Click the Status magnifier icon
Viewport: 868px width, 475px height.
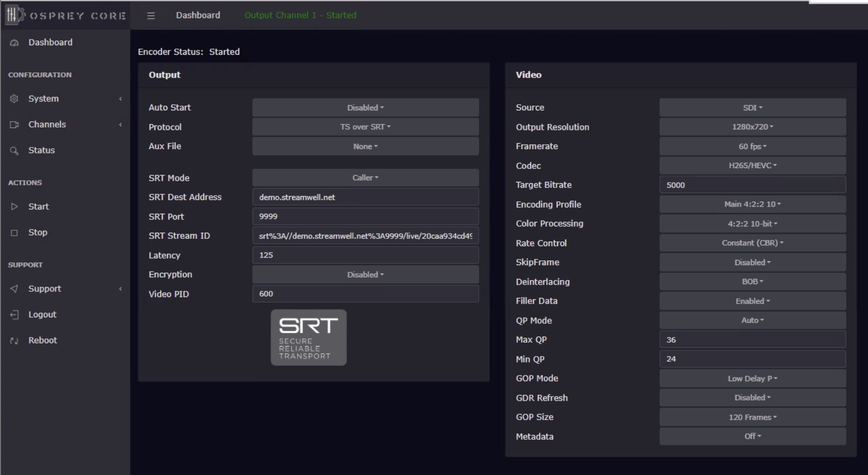tap(14, 150)
